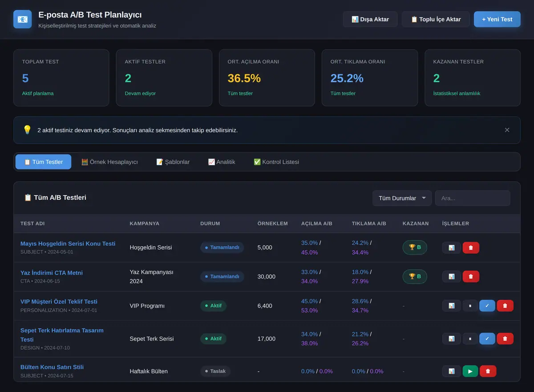This screenshot has height=392, width=534.
Task: Pause the VIP Müşteri Özel Teklif test
Action: pos(470,306)
